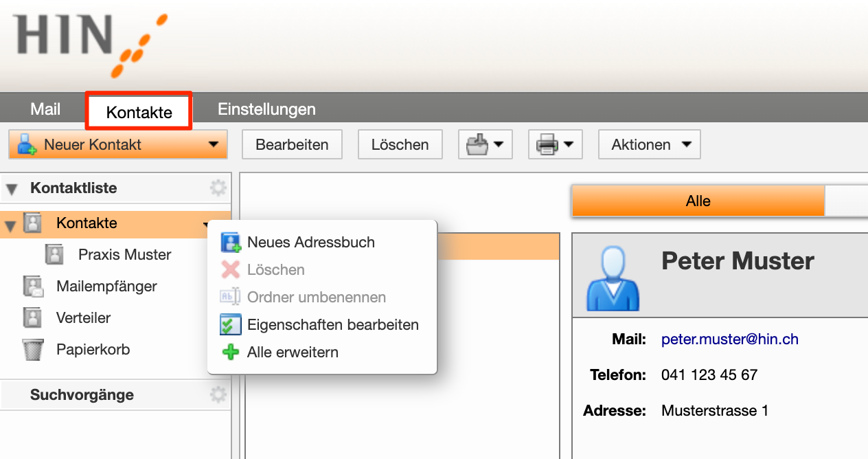868x459 pixels.
Task: Click the phone number 041 123 45 67
Action: pos(709,375)
